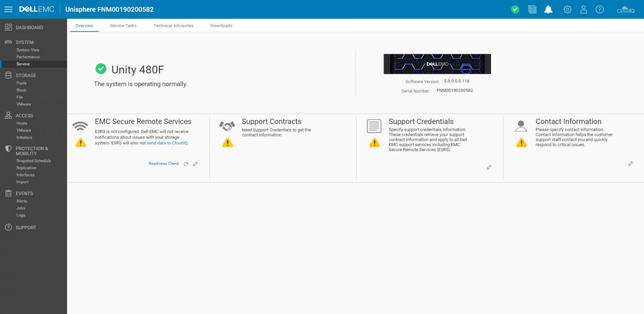Open the settings gear icon
This screenshot has width=644, height=314.
(567, 9)
